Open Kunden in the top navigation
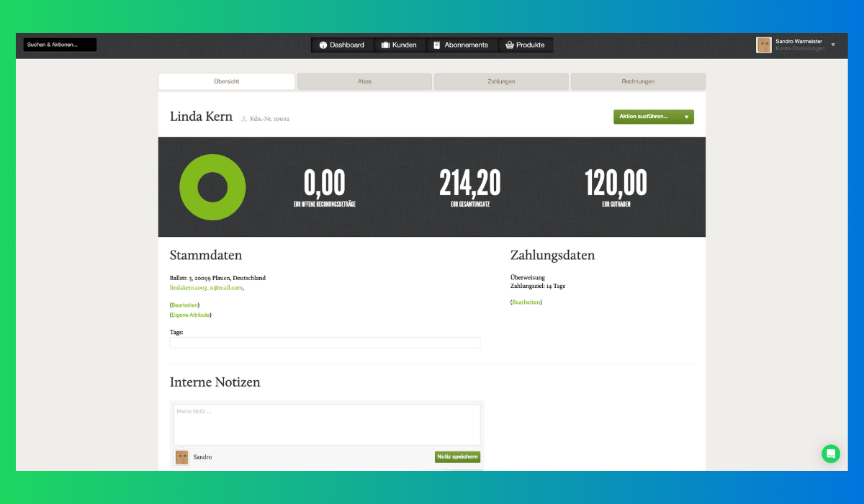This screenshot has width=864, height=504. (x=400, y=45)
